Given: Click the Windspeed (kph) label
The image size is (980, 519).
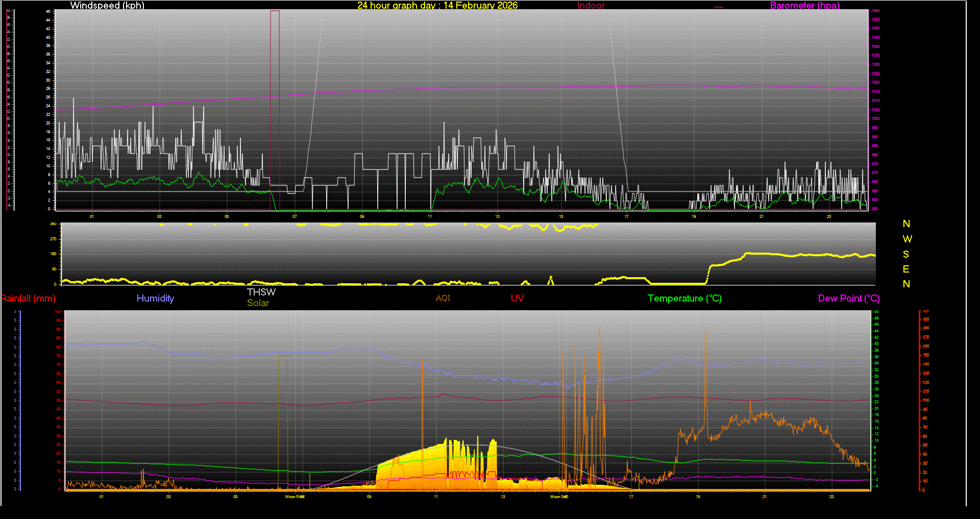Looking at the screenshot, I should [107, 6].
